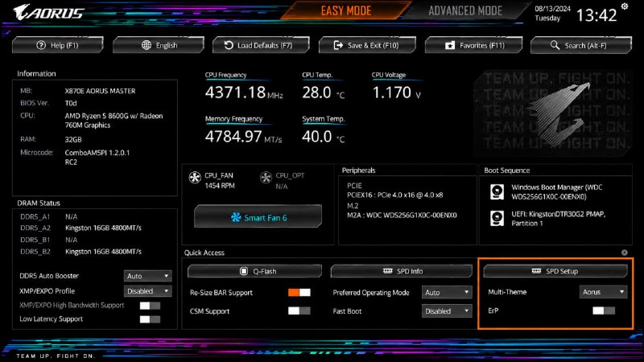Click the 1454 RPM fan speed
The width and height of the screenshot is (644, 362).
click(x=220, y=186)
